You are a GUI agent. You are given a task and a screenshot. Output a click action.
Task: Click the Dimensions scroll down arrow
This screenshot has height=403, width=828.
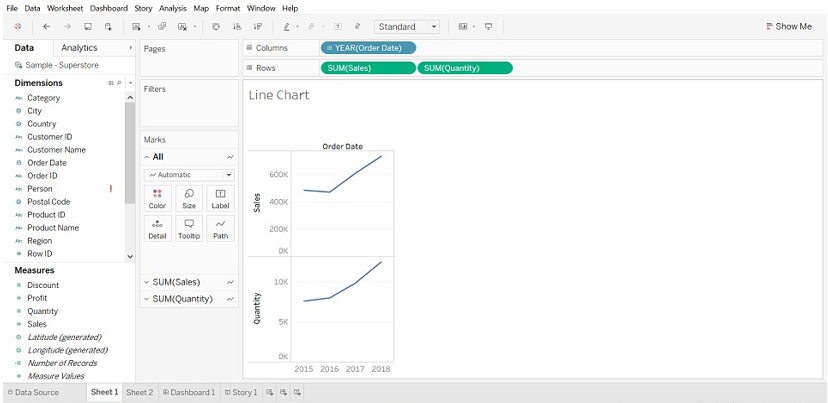click(130, 256)
